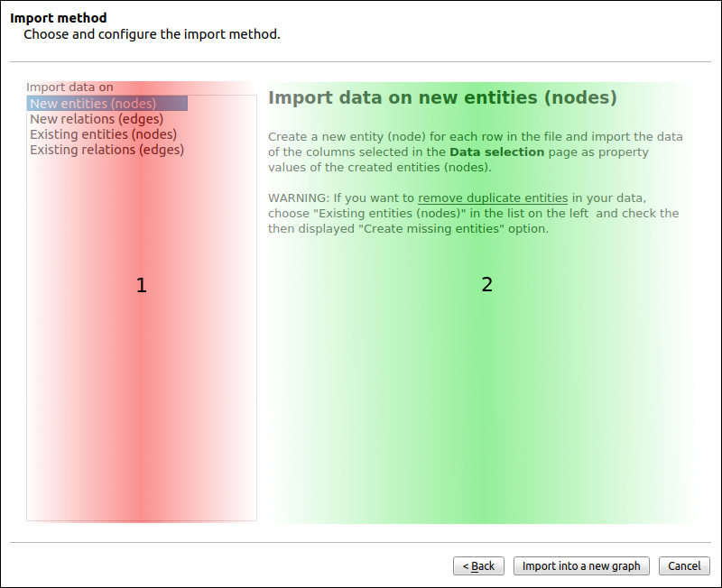Select "New entities (nodes)" in the list
This screenshot has height=588, width=722.
point(93,104)
